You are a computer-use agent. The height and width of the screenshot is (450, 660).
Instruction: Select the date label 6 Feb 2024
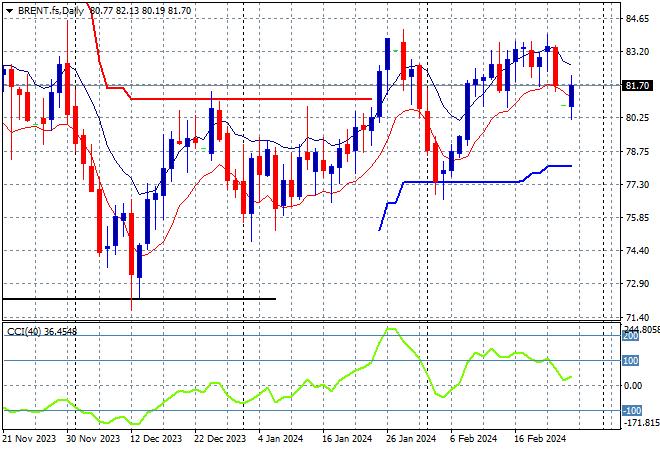[x=474, y=439]
